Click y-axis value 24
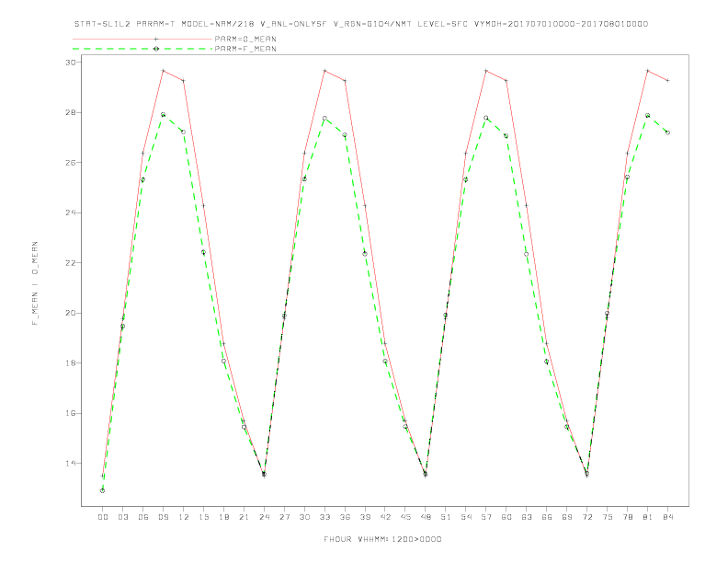The image size is (728, 563). pos(70,213)
